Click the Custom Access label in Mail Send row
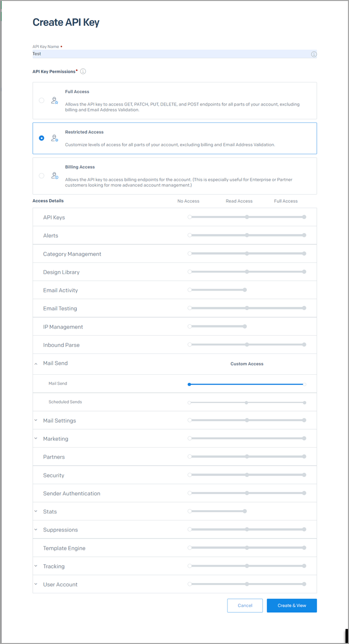The height and width of the screenshot is (644, 349). coord(247,364)
